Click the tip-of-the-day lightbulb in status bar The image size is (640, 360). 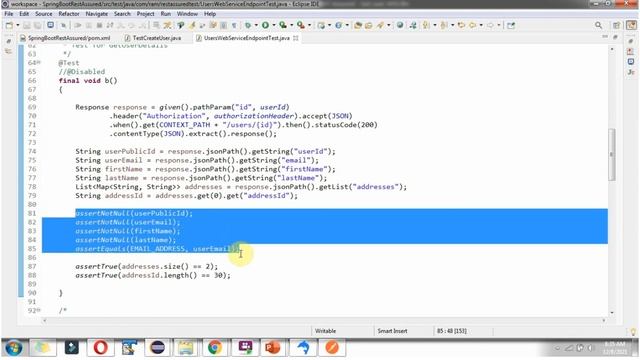[x=633, y=331]
